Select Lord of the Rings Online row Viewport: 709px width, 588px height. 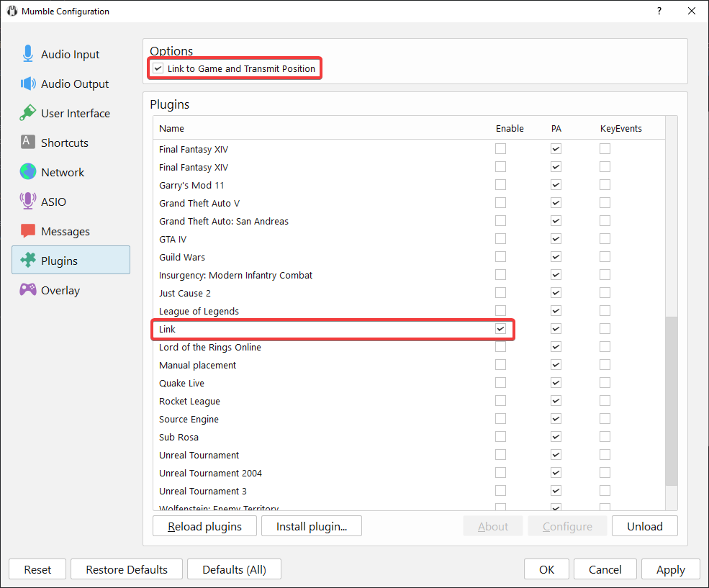pos(409,347)
